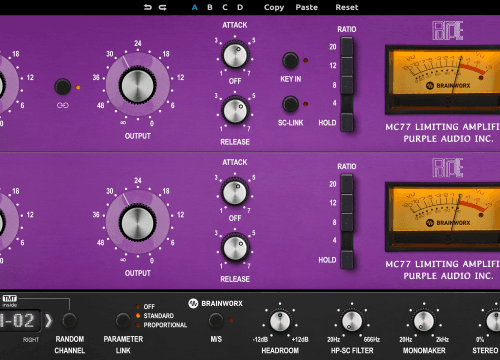The height and width of the screenshot is (360, 500).
Task: Click the bottom channel ATTACK knob
Action: point(235,192)
